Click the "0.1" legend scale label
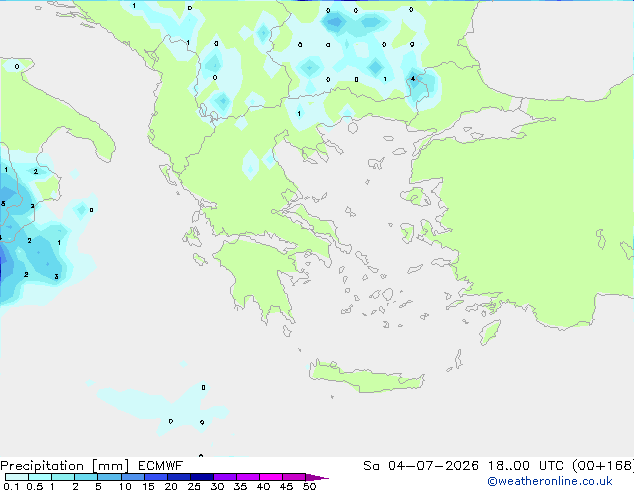Image resolution: width=634 pixels, height=490 pixels. 11,486
